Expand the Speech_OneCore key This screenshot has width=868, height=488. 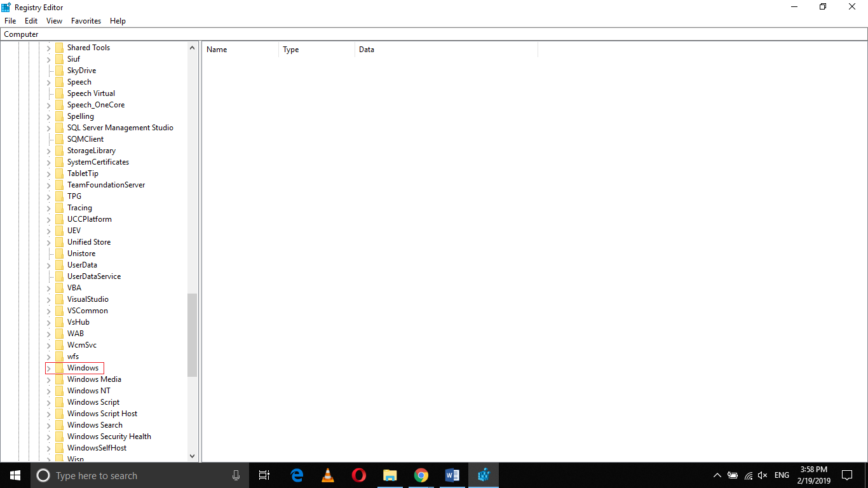tap(49, 105)
